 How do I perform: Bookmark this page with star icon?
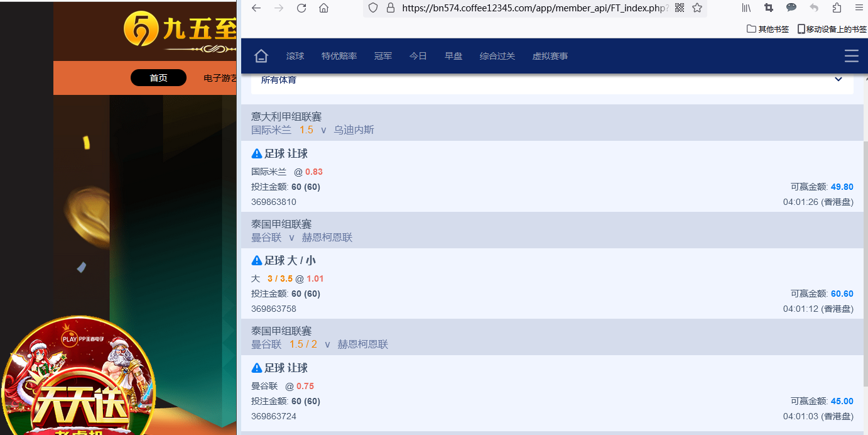(697, 8)
